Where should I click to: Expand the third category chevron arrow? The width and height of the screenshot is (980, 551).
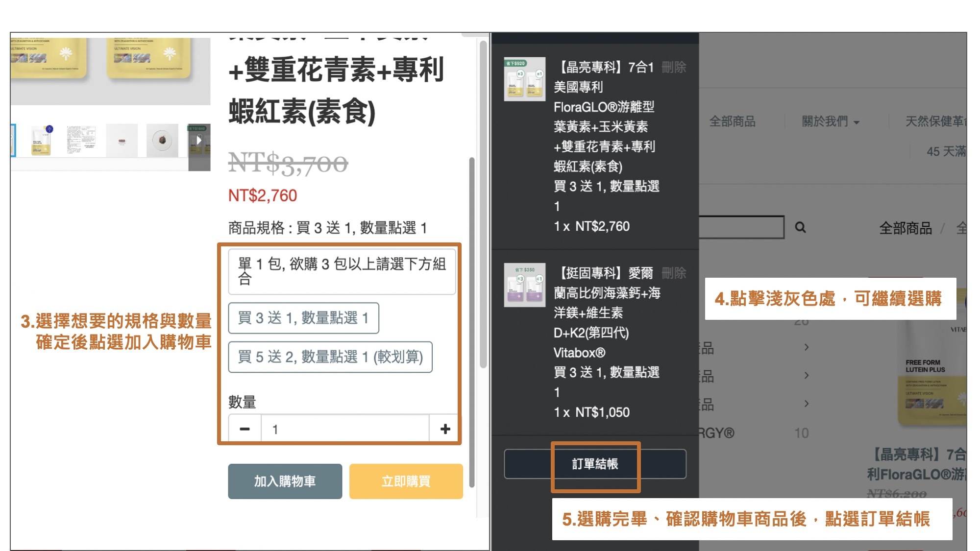806,404
